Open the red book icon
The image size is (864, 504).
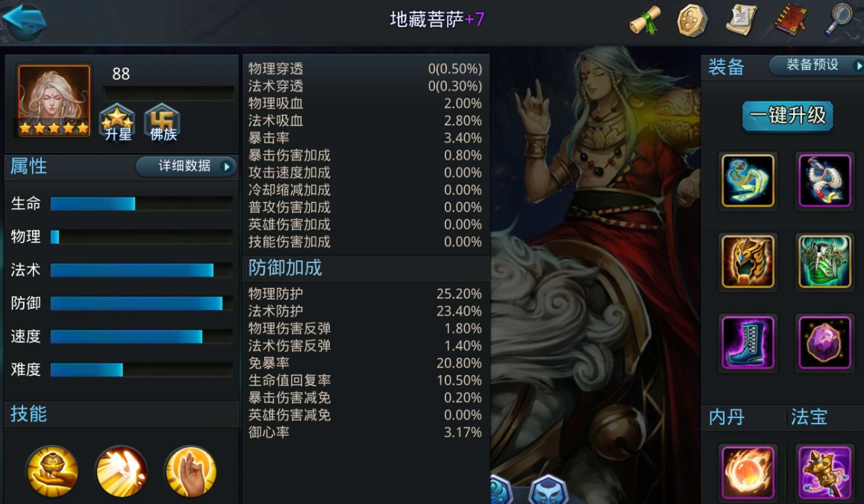791,20
